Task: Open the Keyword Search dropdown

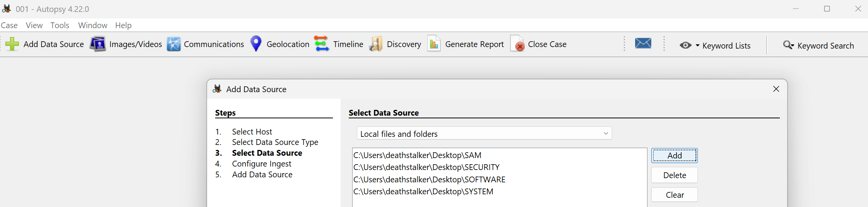Action: tap(818, 45)
